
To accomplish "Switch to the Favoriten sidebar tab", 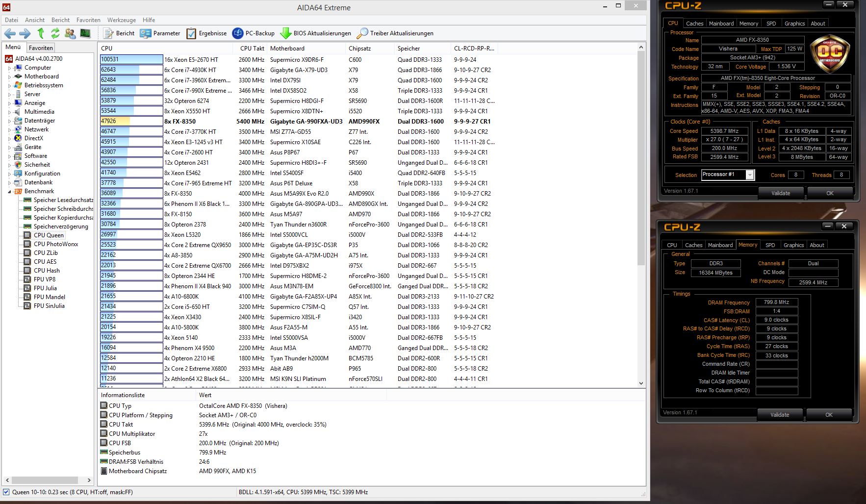I will point(41,48).
